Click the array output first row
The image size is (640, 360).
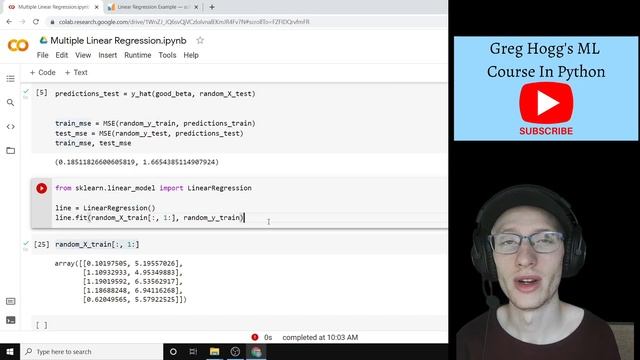pyautogui.click(x=119, y=263)
